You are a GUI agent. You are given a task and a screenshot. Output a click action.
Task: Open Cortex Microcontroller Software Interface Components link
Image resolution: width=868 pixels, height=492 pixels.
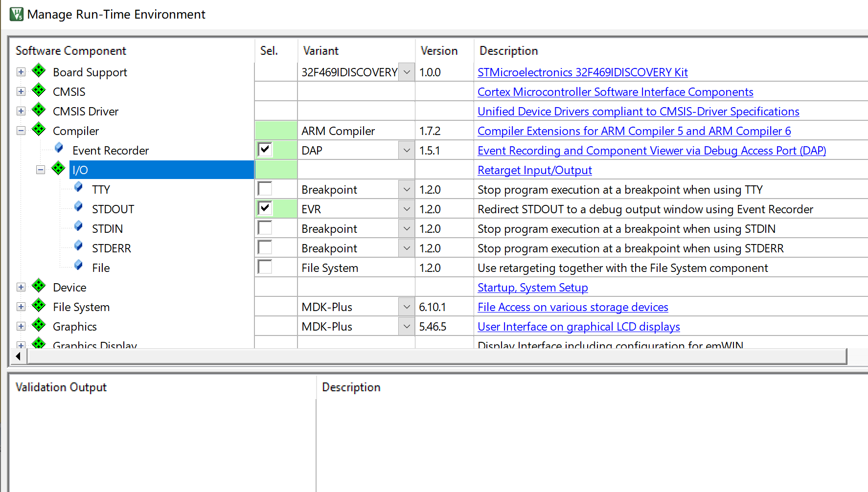point(615,92)
